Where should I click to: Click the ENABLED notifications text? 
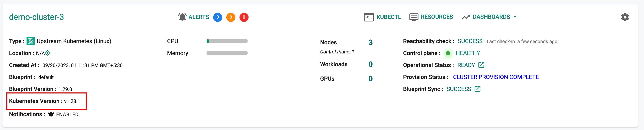point(67,115)
